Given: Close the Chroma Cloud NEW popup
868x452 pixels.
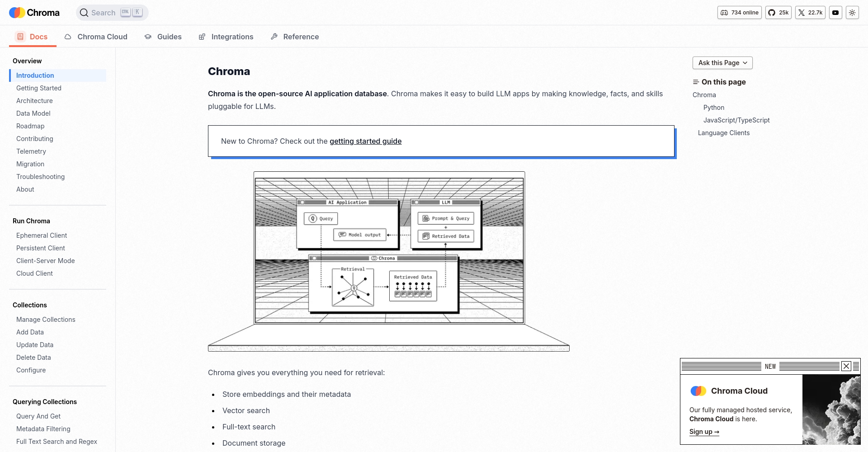Looking at the screenshot, I should point(846,366).
